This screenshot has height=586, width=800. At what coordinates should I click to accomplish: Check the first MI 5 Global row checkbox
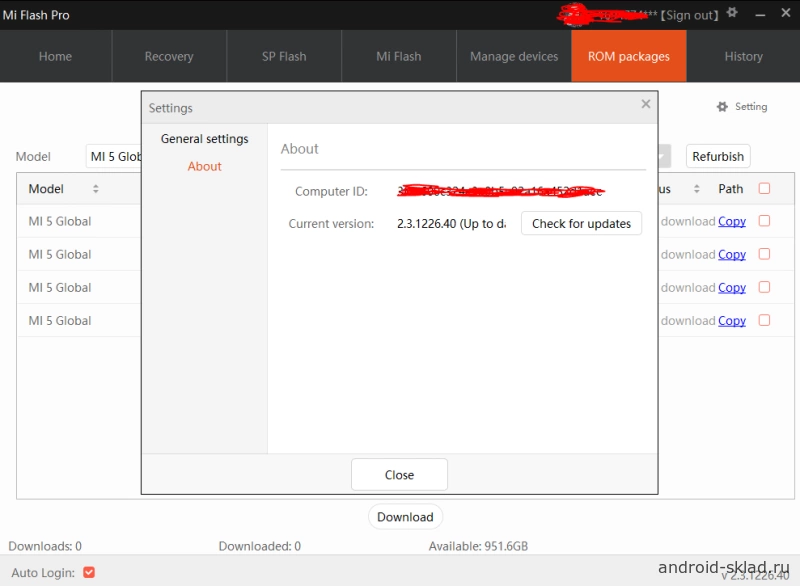[x=764, y=221]
